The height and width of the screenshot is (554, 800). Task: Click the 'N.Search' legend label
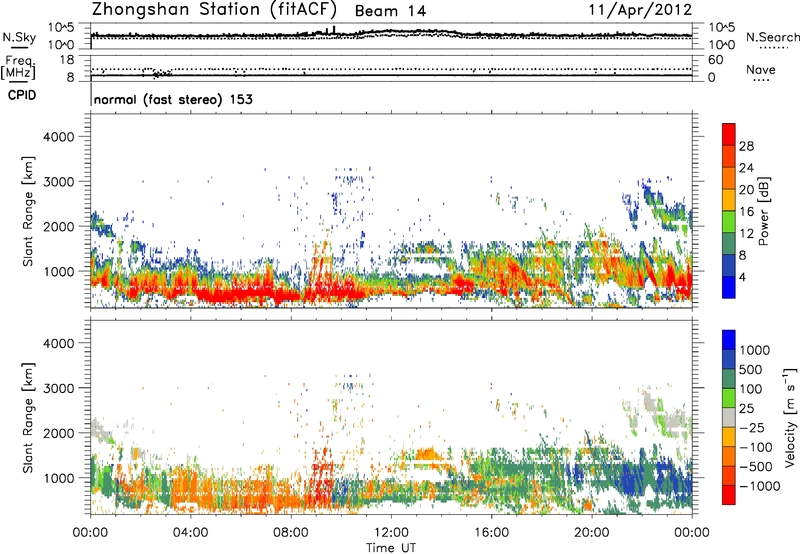coord(773,37)
